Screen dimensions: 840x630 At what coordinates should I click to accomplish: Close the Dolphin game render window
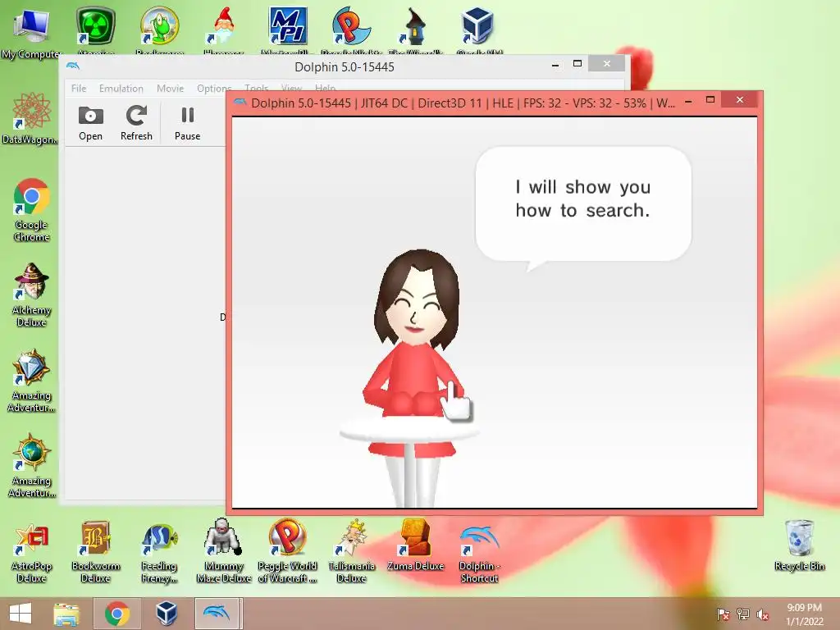(739, 99)
